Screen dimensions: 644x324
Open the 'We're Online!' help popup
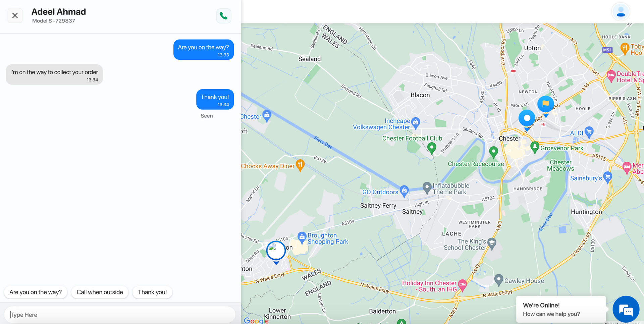(x=561, y=310)
